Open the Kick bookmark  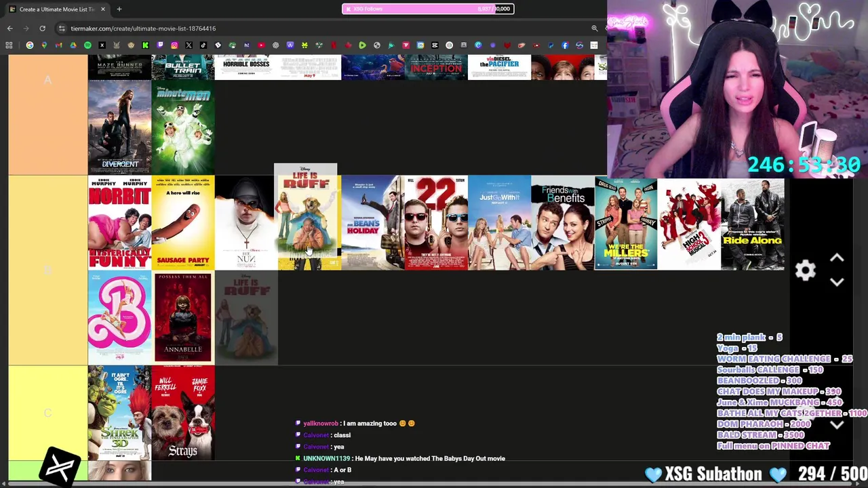coord(145,45)
